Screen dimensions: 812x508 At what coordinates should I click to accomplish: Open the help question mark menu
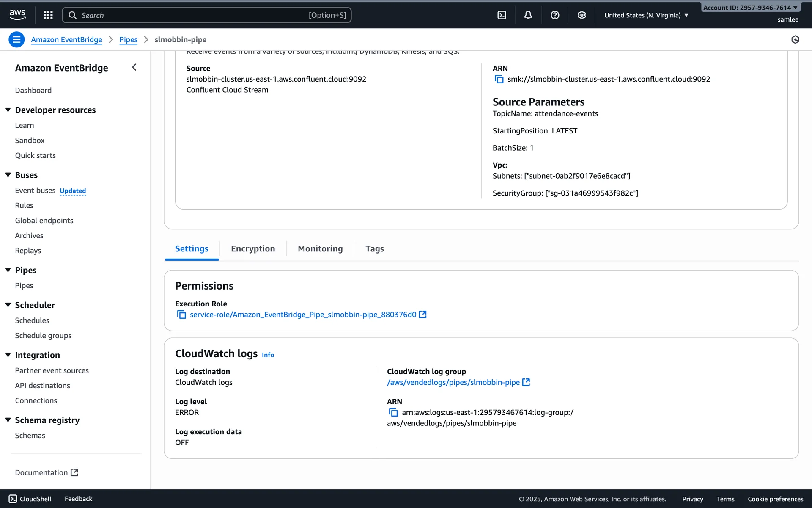555,15
